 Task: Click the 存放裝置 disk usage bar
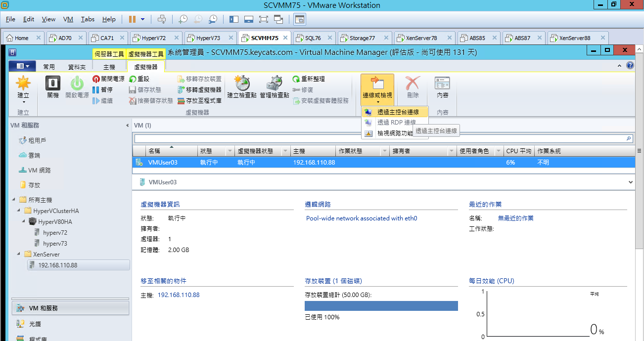(381, 306)
